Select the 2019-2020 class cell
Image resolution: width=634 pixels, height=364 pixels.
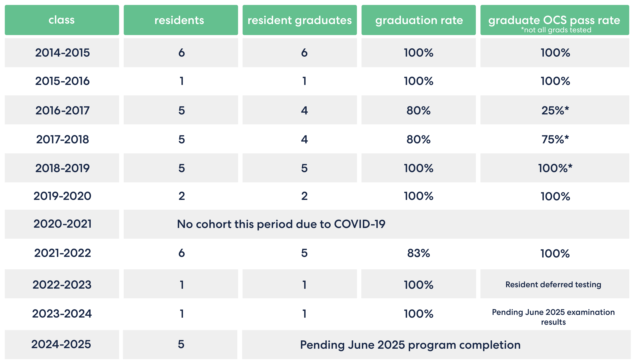point(62,196)
